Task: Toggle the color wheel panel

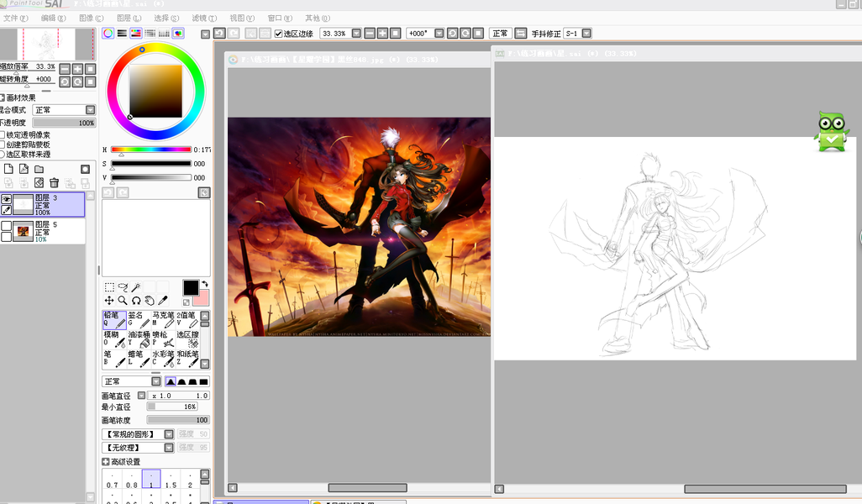Action: point(108,34)
